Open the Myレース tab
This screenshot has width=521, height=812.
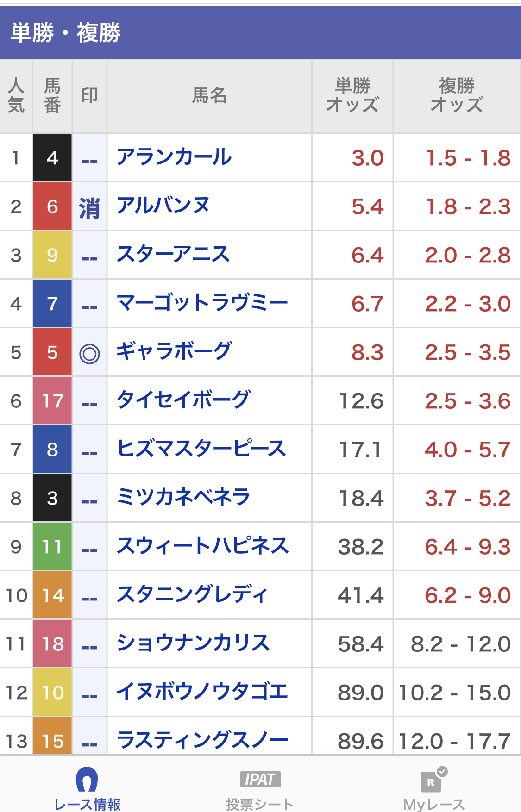click(x=433, y=787)
